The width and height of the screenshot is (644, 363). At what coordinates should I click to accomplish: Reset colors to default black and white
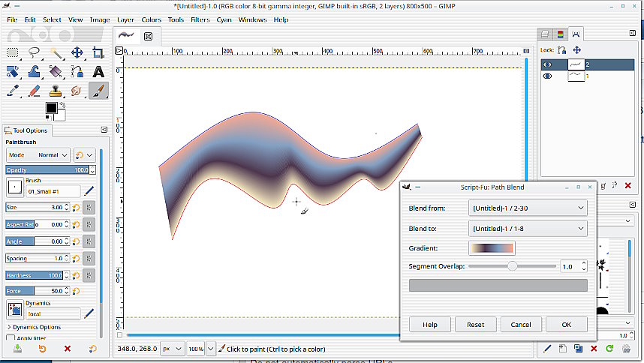tap(49, 118)
